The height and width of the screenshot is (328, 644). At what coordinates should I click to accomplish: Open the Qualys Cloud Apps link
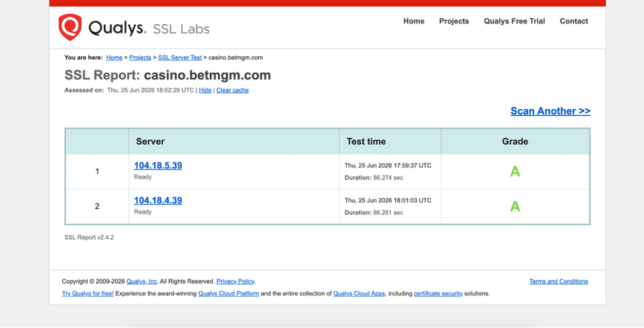pos(359,293)
